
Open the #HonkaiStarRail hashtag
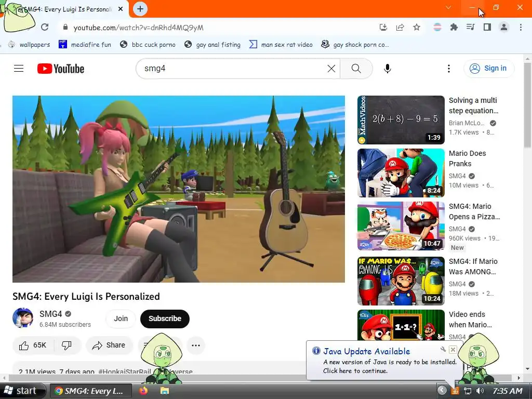point(125,371)
